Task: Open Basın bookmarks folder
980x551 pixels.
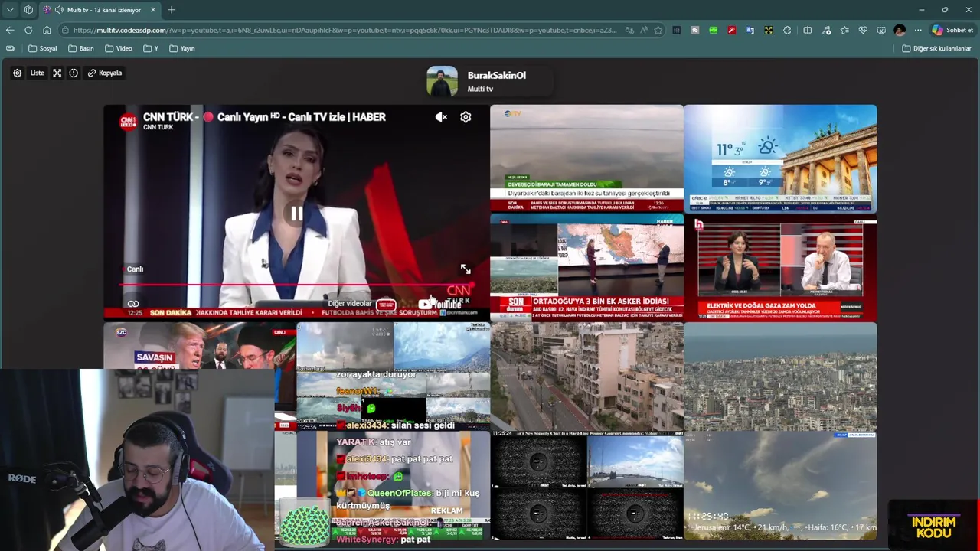Action: pyautogui.click(x=81, y=48)
